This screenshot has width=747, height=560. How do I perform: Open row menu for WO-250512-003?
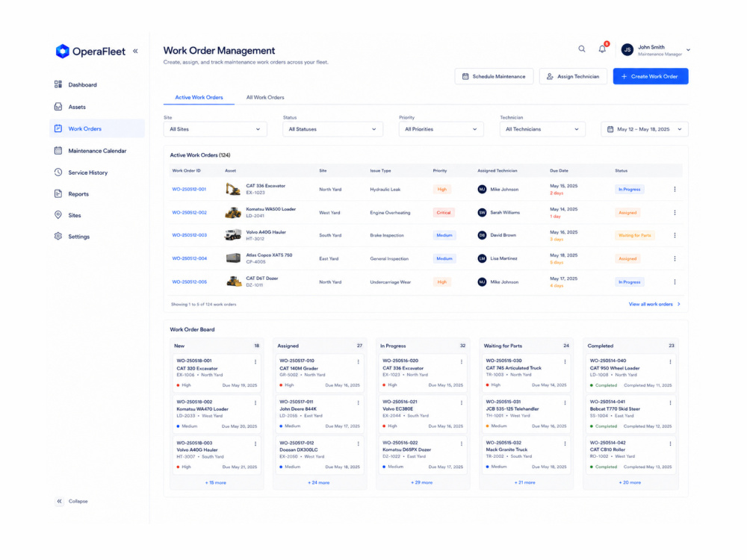pyautogui.click(x=675, y=235)
